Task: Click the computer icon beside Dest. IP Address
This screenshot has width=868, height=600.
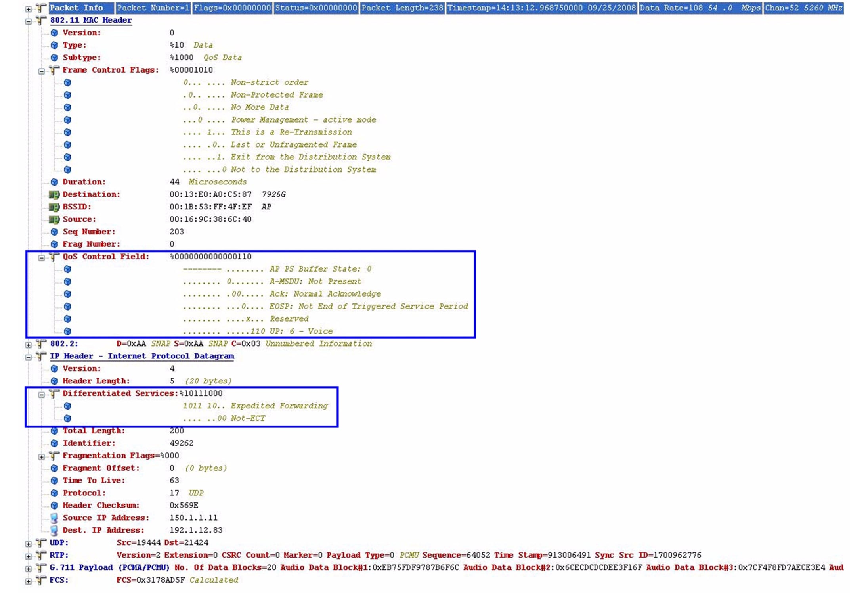Action: (54, 530)
